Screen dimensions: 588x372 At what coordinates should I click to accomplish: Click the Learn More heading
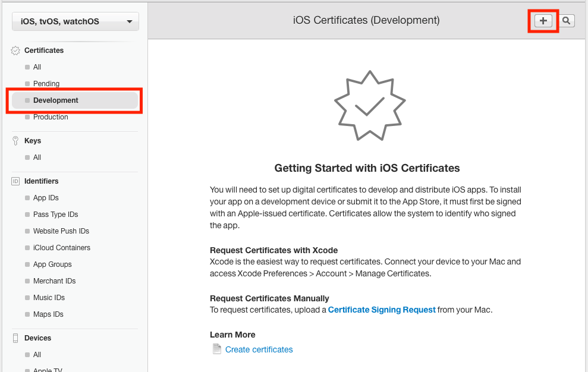(x=232, y=335)
